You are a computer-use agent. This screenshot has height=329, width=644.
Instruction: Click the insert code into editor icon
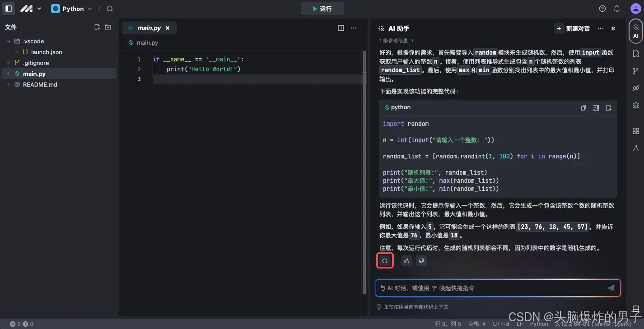[596, 108]
